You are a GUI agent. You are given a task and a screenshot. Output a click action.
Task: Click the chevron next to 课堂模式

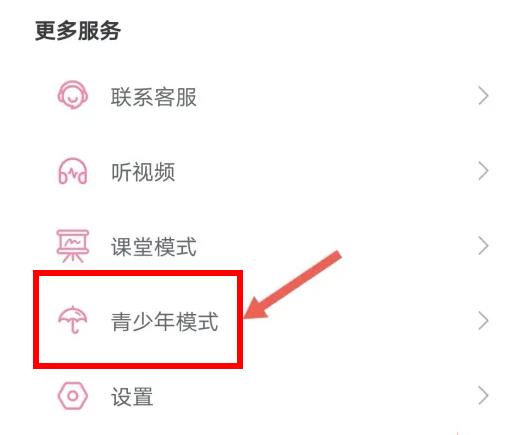tap(483, 246)
